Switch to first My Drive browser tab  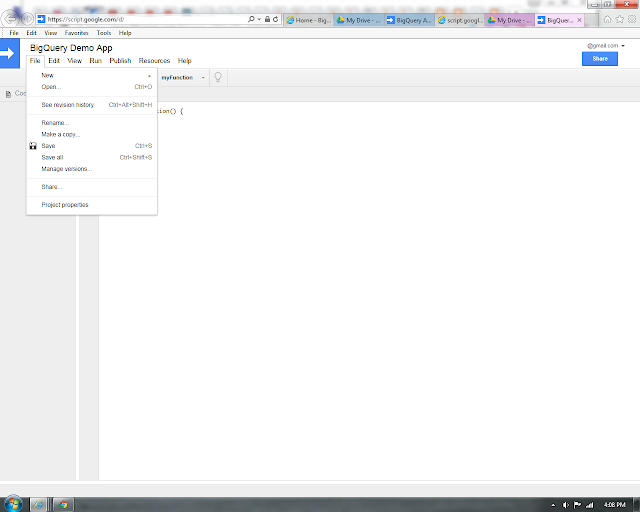pos(359,20)
